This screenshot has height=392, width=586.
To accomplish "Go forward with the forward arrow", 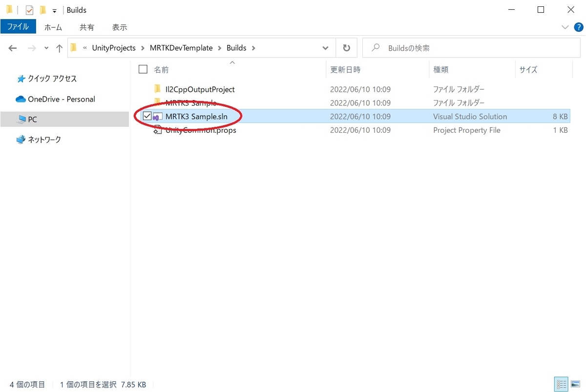I will click(x=32, y=48).
